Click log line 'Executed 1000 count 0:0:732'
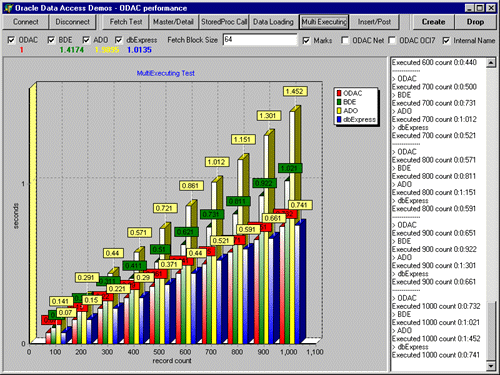The image size is (500, 375). (436, 306)
